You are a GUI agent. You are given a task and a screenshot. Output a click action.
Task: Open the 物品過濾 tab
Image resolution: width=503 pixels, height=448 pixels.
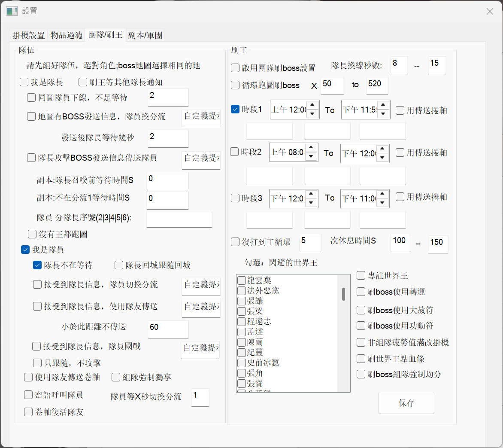tap(67, 35)
